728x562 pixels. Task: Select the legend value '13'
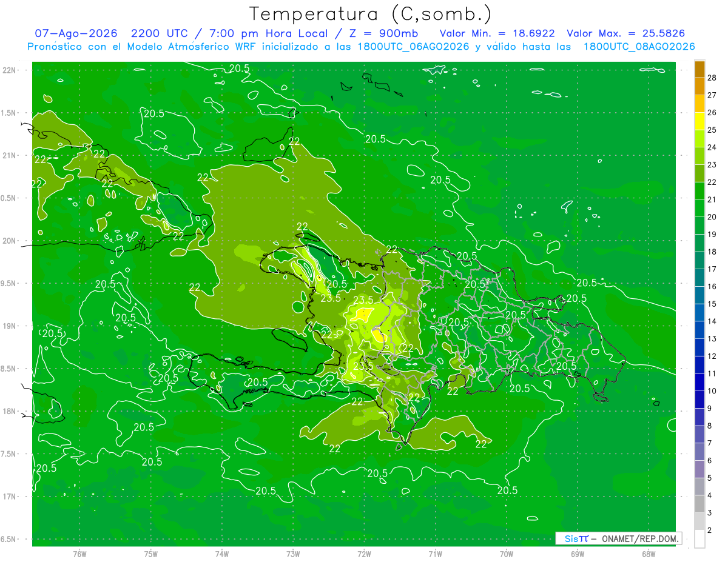[713, 339]
